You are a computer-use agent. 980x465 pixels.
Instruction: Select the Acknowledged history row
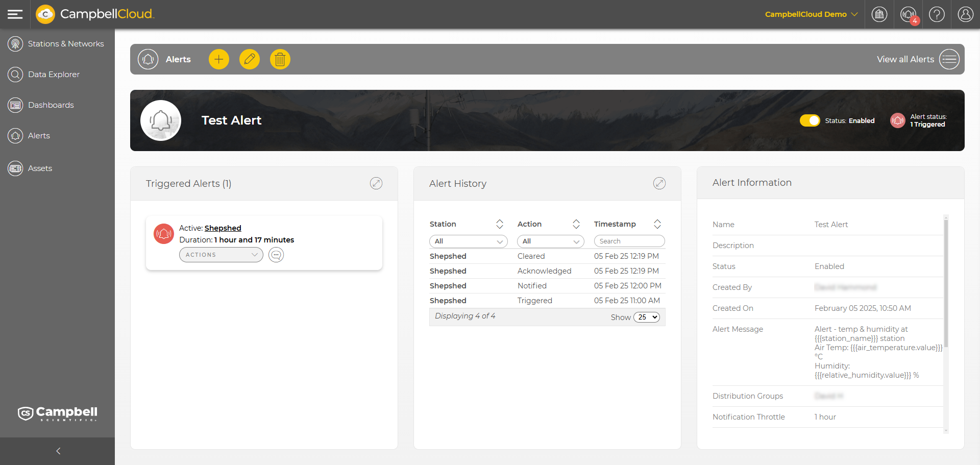547,271
